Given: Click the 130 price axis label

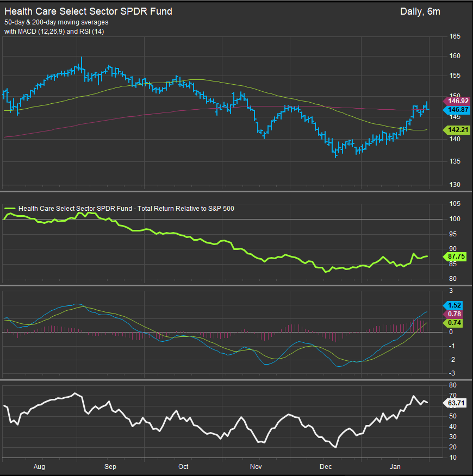Looking at the screenshot, I should pyautogui.click(x=455, y=185).
